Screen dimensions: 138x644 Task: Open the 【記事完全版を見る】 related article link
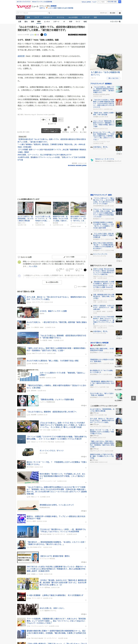point(52,140)
